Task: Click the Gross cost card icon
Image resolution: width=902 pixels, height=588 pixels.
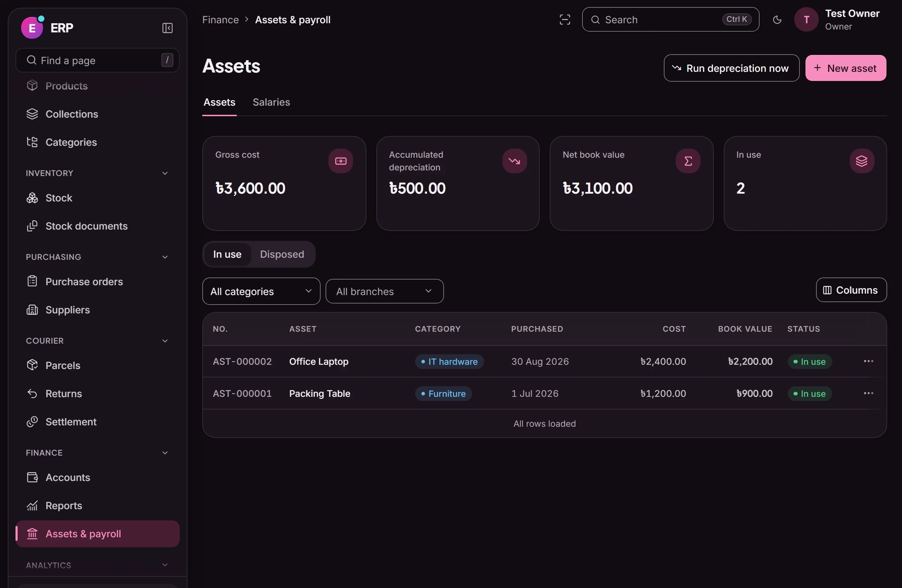Action: [x=340, y=161]
